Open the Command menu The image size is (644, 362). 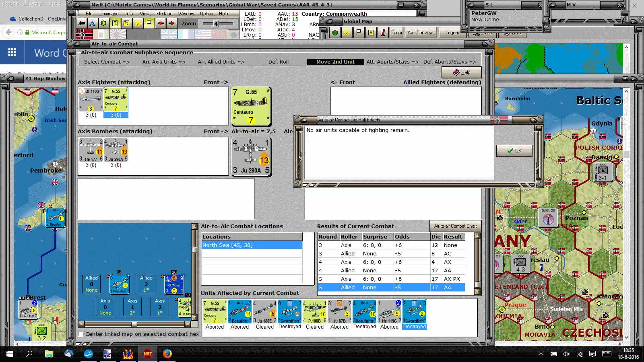(109, 14)
